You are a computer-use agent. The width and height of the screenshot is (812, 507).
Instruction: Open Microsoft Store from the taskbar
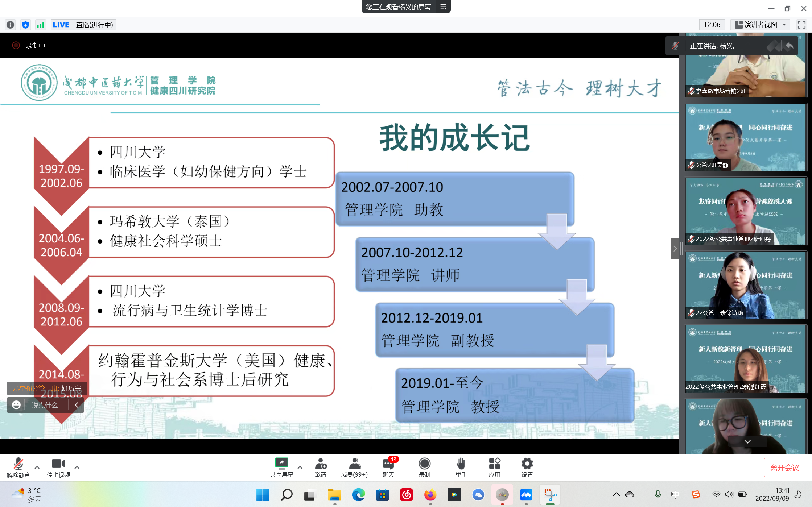tap(382, 495)
